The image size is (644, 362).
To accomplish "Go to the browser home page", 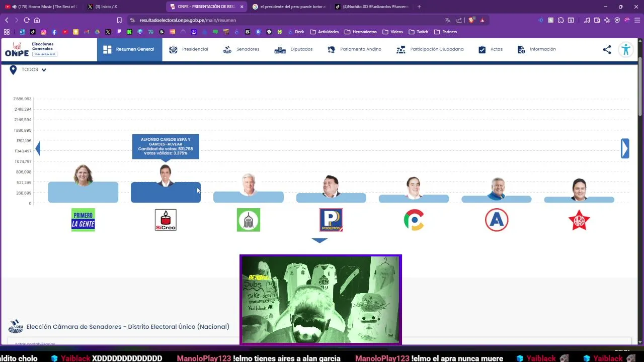I will click(37, 20).
